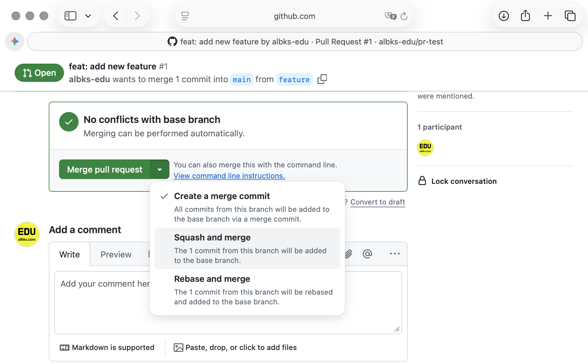Click the Safari share icon
Viewport: 588px width, 364px height.
526,16
